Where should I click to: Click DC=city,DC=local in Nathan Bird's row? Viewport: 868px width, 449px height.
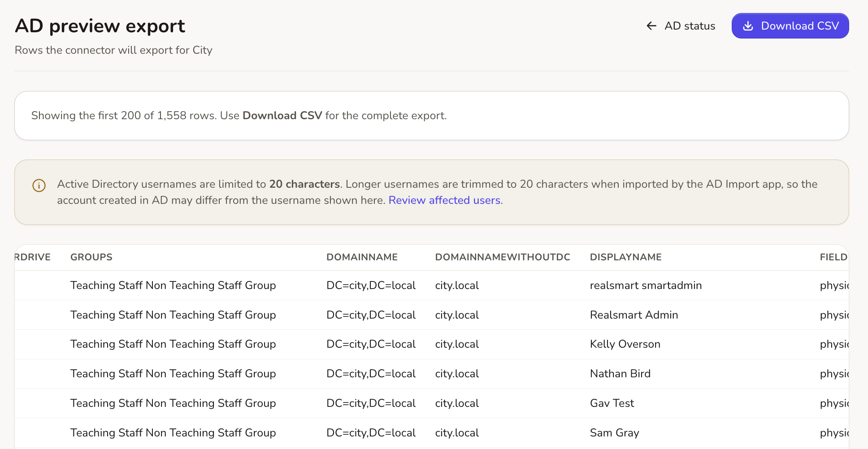tap(371, 374)
